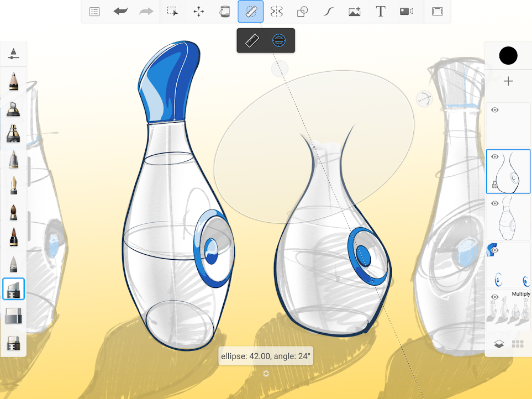Switch to the ellipse guide in the popup
The width and height of the screenshot is (532, 399).
click(x=278, y=40)
